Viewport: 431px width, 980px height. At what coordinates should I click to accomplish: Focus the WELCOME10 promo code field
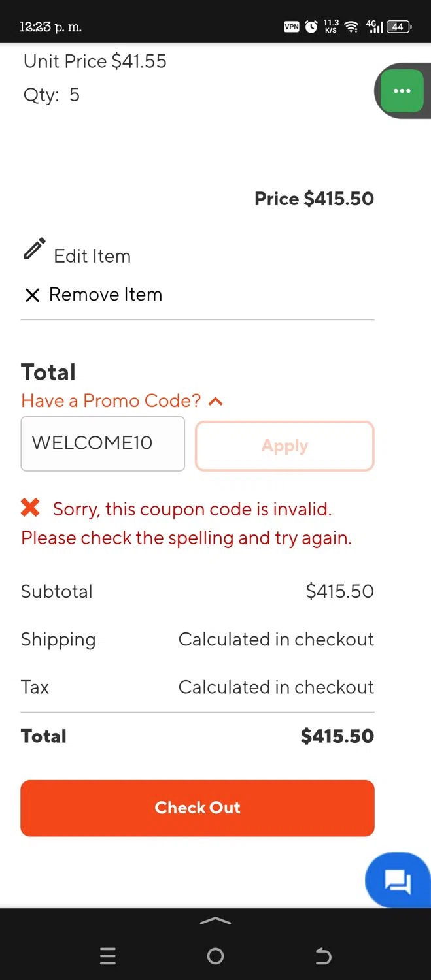point(103,444)
